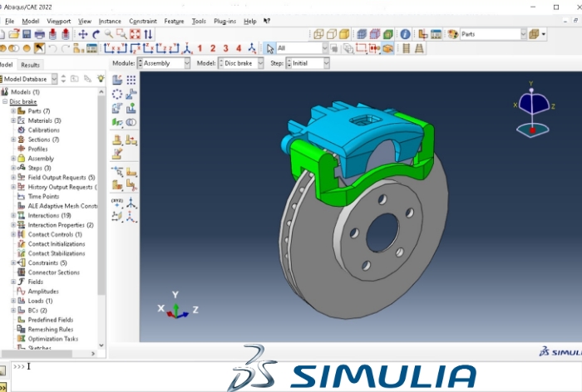Image resolution: width=582 pixels, height=392 pixels.
Task: Click the Create Instance tool icon
Action: coord(117,80)
